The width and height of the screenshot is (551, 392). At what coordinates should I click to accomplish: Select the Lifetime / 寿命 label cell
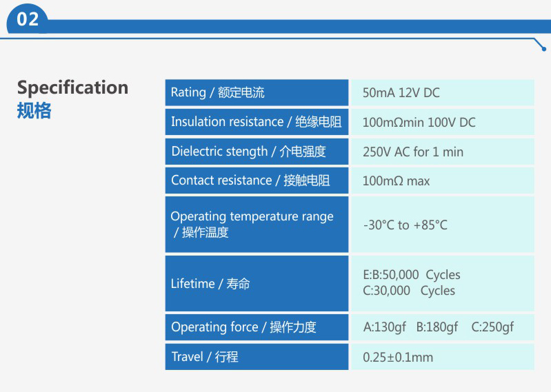257,283
